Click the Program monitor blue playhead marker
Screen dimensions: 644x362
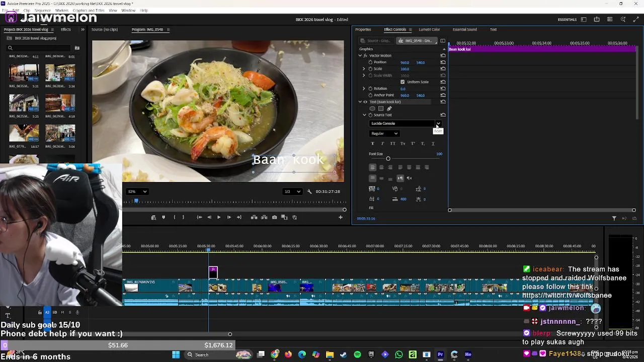pyautogui.click(x=136, y=201)
